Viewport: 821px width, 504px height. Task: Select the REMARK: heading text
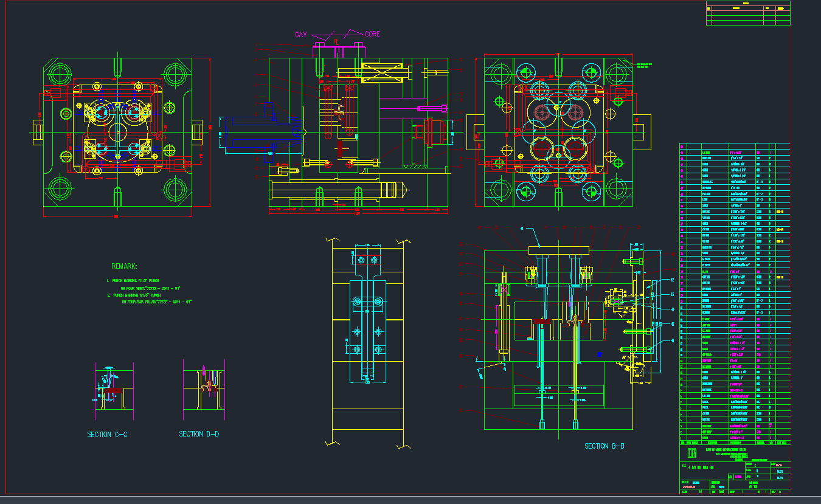point(125,266)
